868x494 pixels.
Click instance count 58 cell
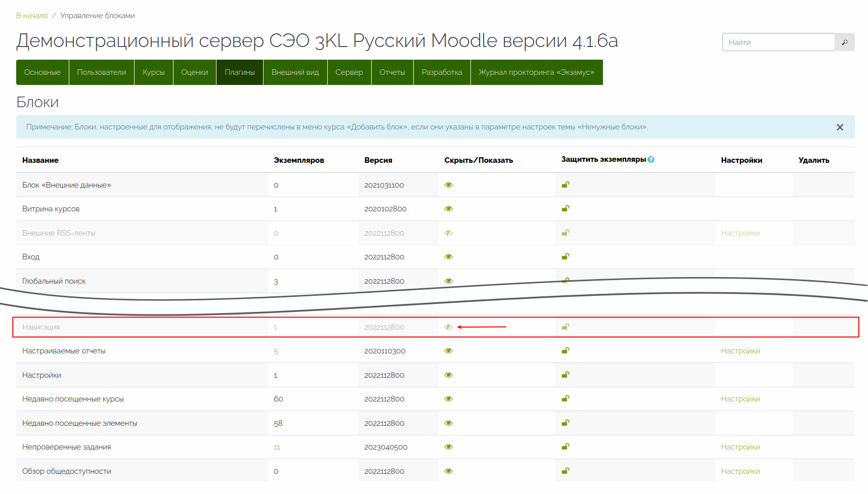click(278, 423)
